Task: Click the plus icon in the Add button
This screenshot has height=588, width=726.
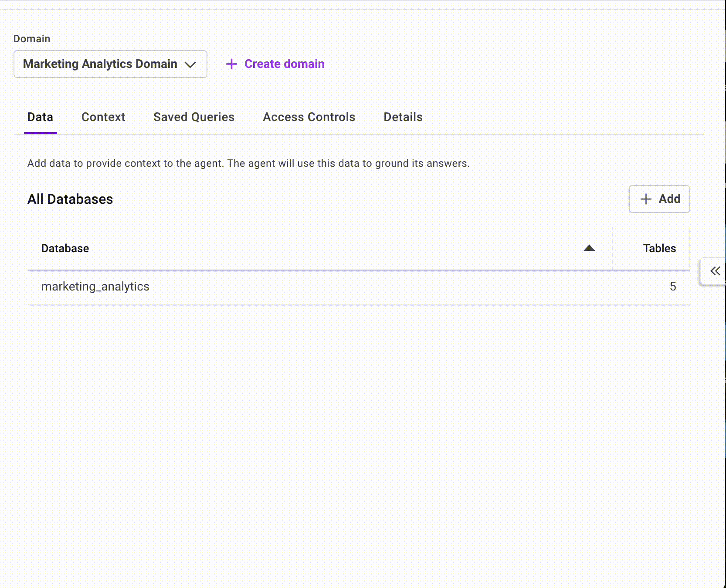Action: click(x=646, y=199)
